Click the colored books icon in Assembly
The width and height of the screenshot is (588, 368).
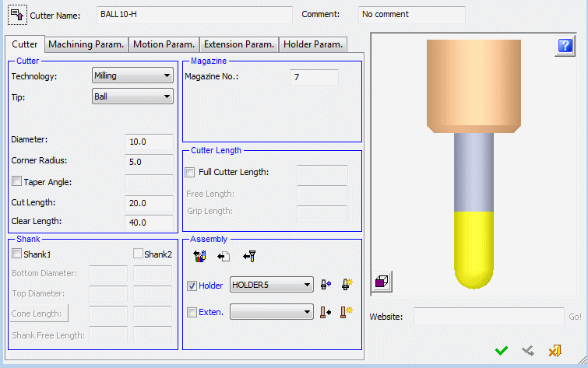click(199, 256)
